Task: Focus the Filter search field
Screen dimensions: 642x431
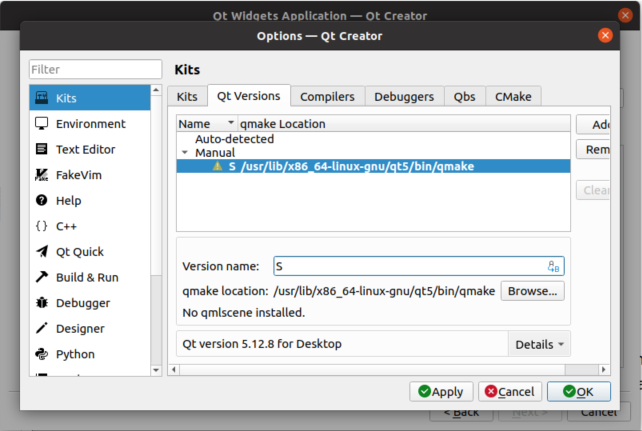Action: 95,69
